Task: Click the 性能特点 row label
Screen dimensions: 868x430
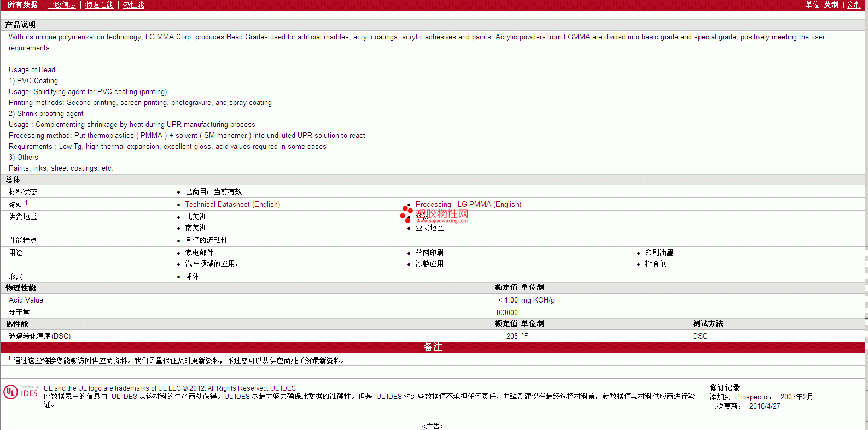Action: tap(23, 241)
